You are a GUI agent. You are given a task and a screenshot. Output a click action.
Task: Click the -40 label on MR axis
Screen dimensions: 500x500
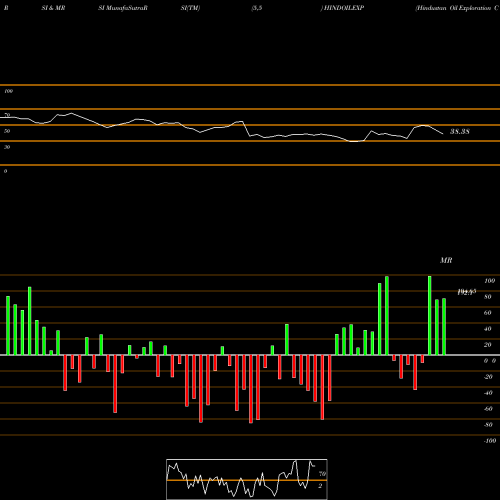click(x=488, y=393)
